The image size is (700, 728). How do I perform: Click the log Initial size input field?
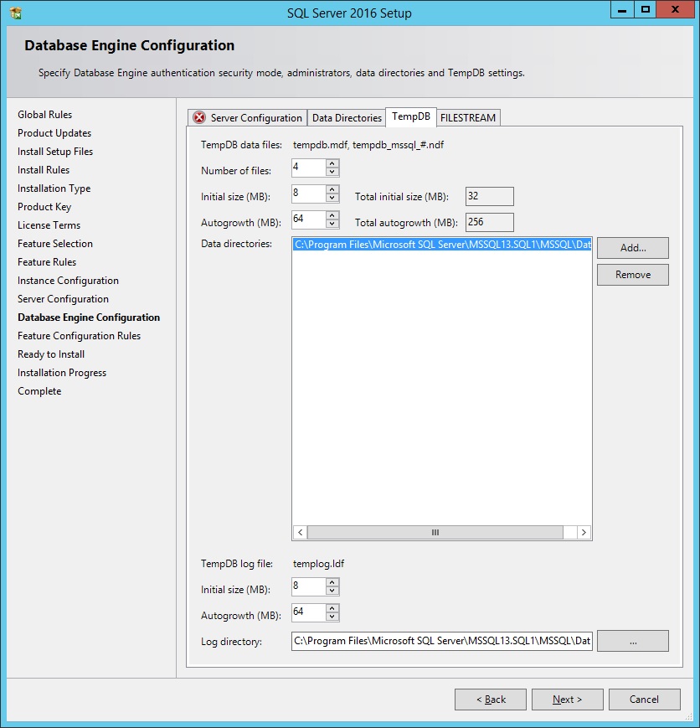click(309, 586)
